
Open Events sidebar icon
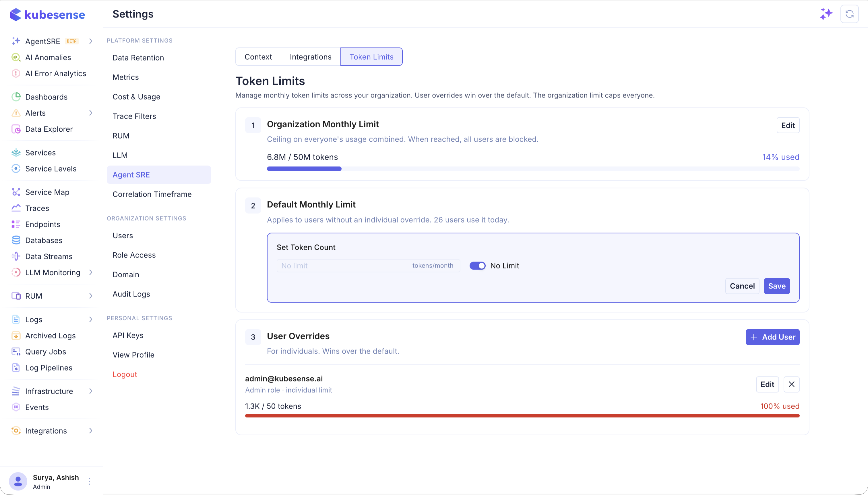point(16,407)
